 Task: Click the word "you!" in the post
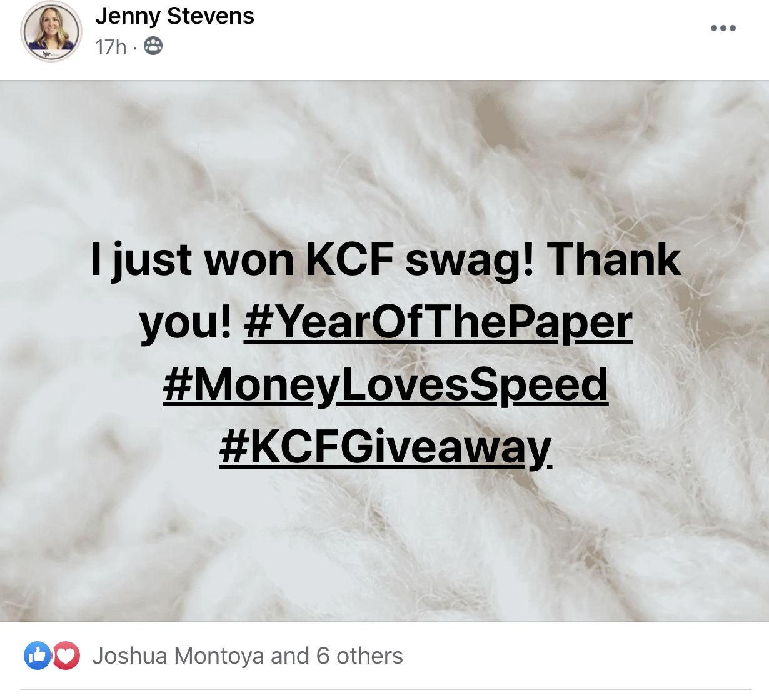coord(186,324)
